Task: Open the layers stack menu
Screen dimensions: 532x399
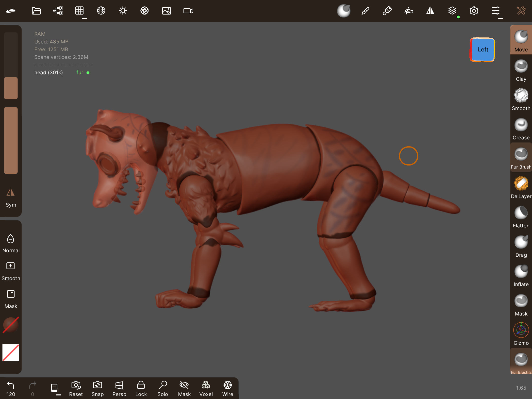Action: 452,11
